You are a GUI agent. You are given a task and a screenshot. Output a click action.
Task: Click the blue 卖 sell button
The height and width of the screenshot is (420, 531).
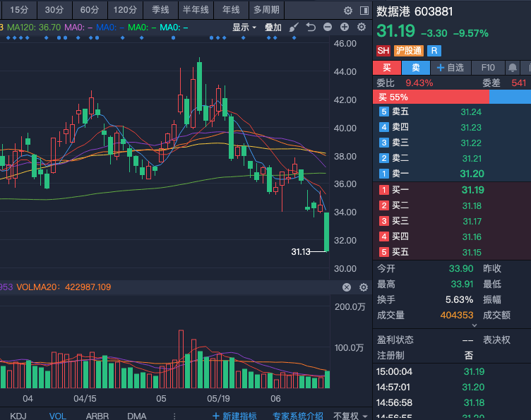point(416,68)
